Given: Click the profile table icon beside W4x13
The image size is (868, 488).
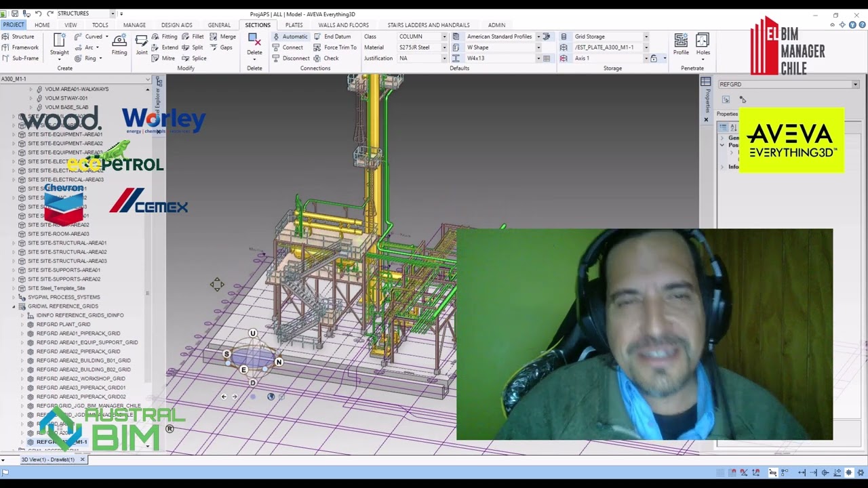Looking at the screenshot, I should [x=546, y=58].
